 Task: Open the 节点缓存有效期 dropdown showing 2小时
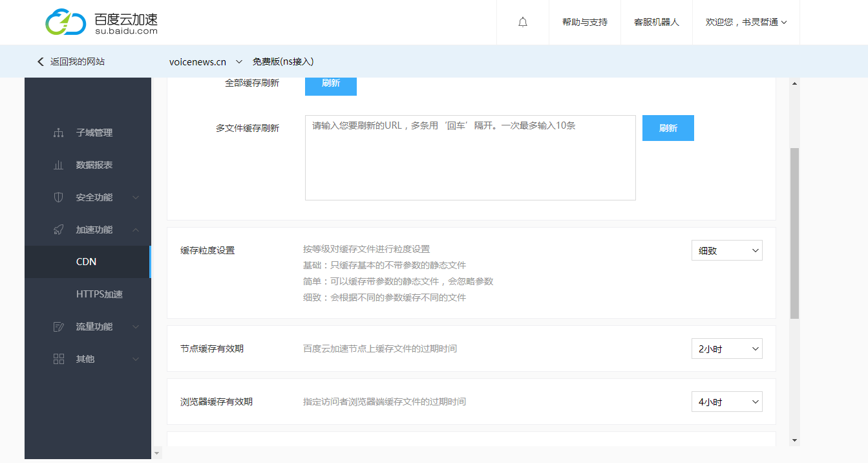point(726,349)
